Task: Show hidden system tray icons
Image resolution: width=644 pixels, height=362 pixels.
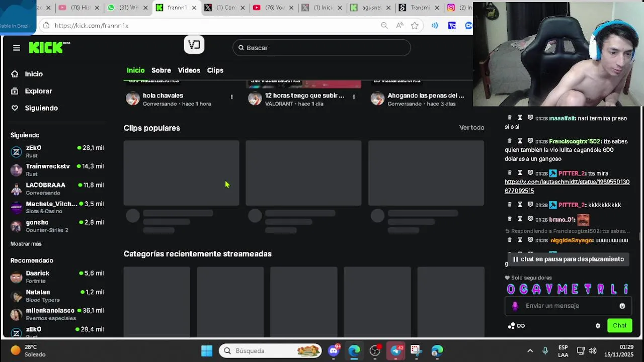Action: click(530, 351)
